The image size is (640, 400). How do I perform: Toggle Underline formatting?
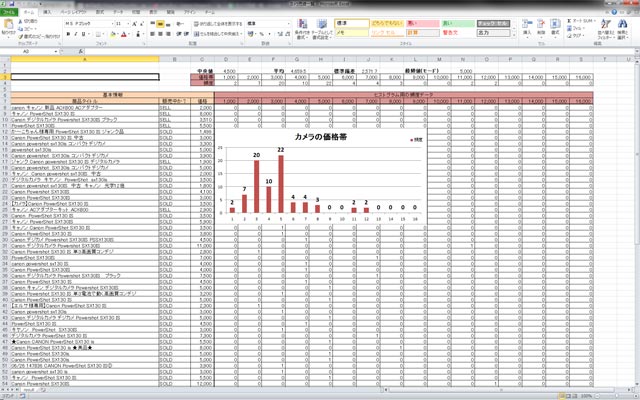(x=84, y=34)
